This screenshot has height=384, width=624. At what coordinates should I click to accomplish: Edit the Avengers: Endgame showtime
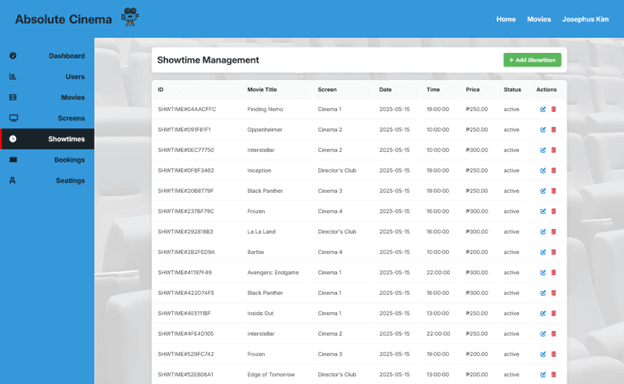pos(543,273)
